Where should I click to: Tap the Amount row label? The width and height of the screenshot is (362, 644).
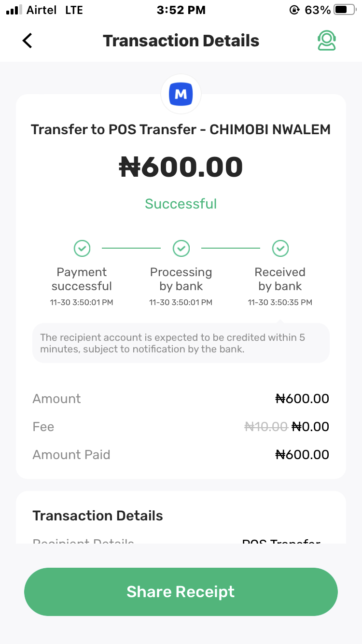[56, 399]
